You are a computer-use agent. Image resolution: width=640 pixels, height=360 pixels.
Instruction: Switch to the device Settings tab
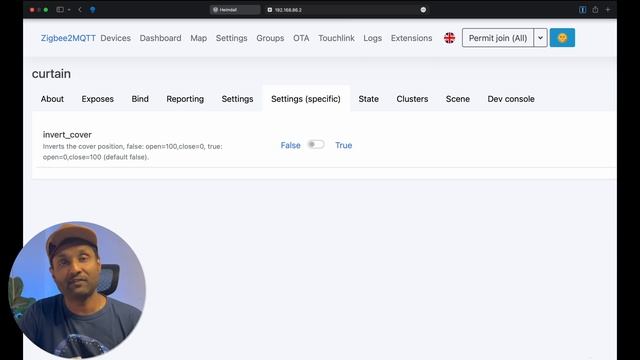coord(237,99)
